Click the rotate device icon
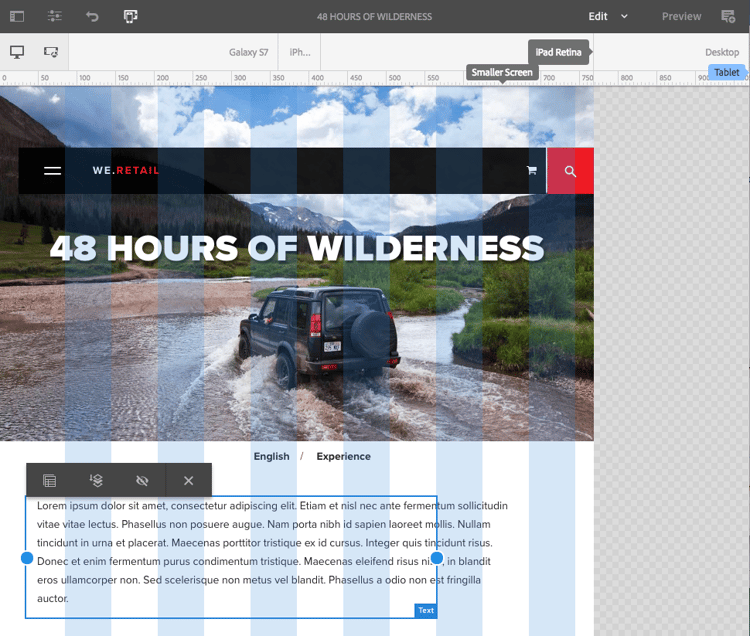 point(51,52)
